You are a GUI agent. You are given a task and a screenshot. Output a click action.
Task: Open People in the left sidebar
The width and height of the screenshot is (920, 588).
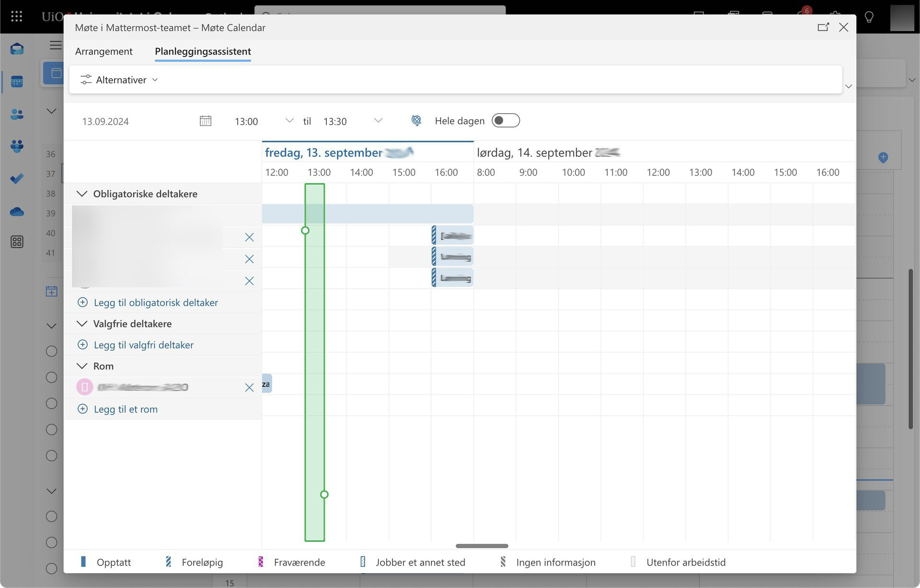pos(17,114)
